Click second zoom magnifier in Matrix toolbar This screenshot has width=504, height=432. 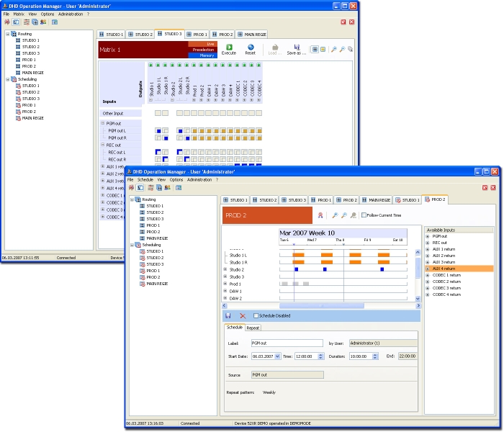tap(342, 49)
